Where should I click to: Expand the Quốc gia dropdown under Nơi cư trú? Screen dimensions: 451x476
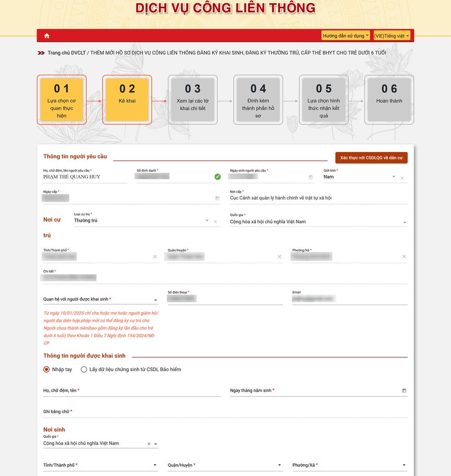tap(405, 223)
